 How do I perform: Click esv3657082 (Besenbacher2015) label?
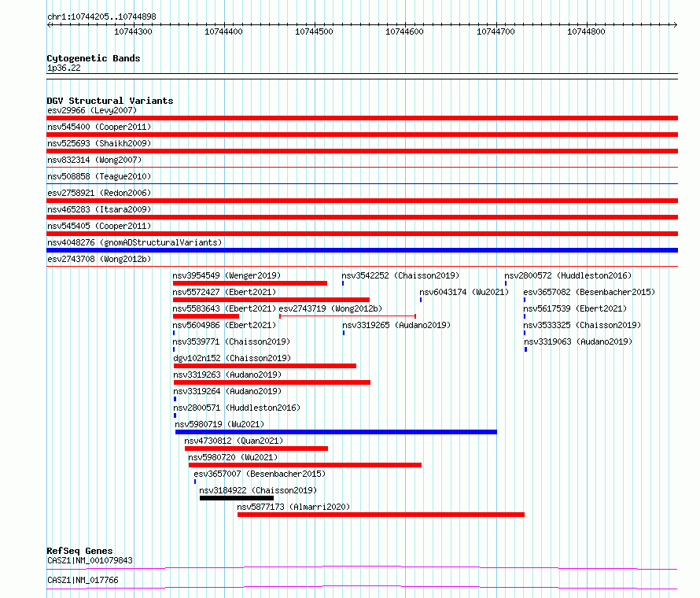589,292
